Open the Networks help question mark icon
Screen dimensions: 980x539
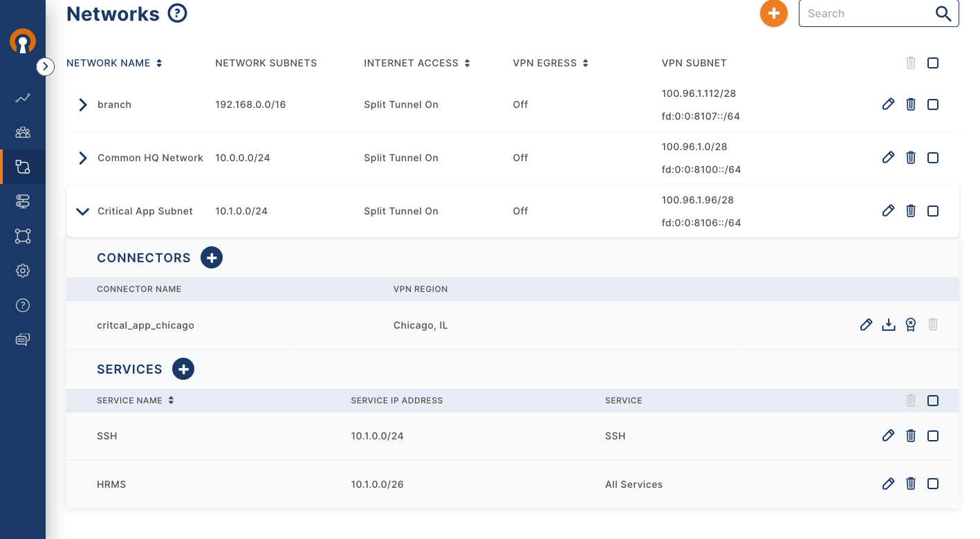pyautogui.click(x=178, y=13)
